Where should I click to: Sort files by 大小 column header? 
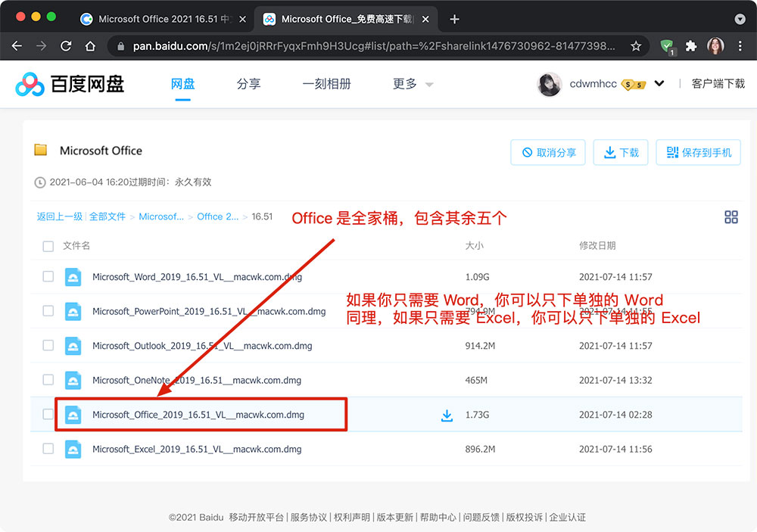(474, 246)
